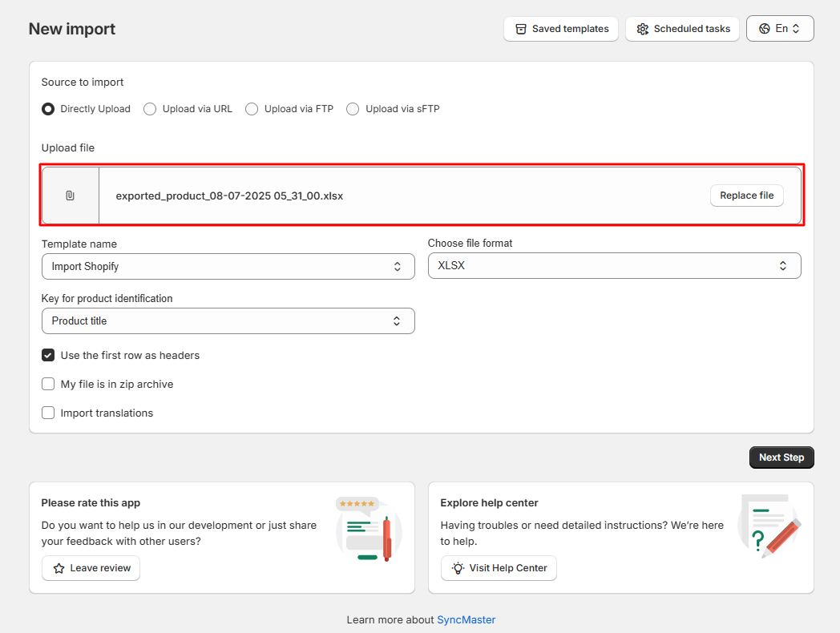
Task: Click the lightbulb icon in Visit Help Center
Action: click(458, 568)
